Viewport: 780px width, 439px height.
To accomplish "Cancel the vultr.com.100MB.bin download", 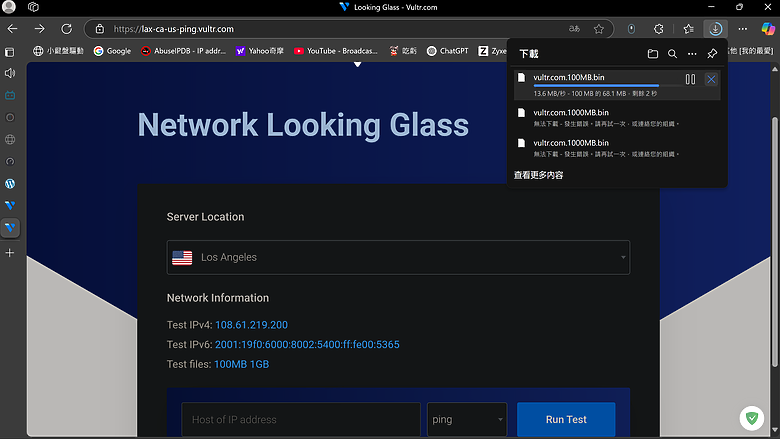I will coord(711,79).
